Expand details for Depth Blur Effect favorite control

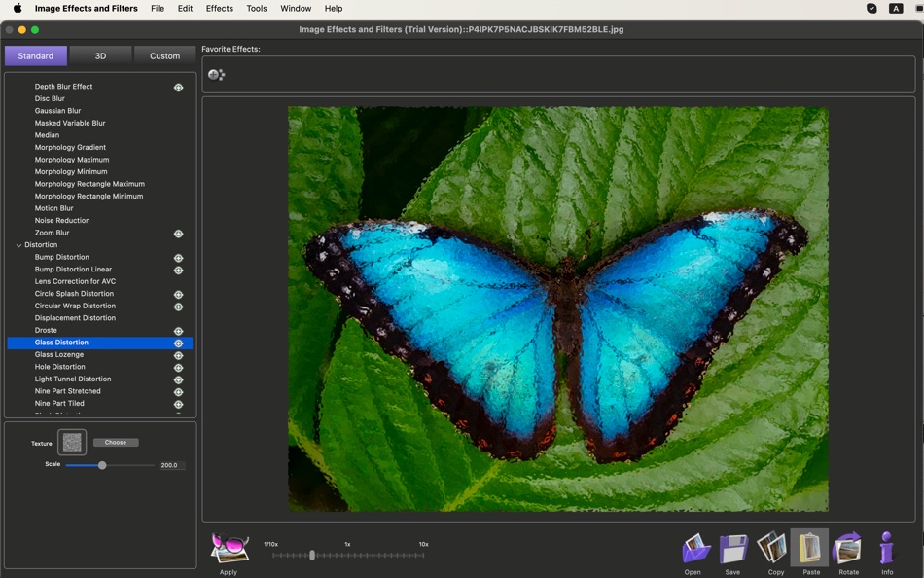178,86
